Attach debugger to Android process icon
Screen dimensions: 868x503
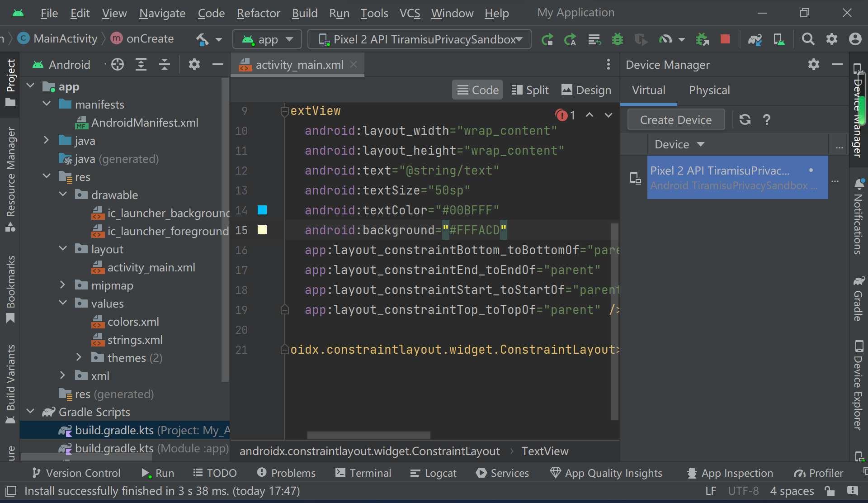pyautogui.click(x=702, y=40)
